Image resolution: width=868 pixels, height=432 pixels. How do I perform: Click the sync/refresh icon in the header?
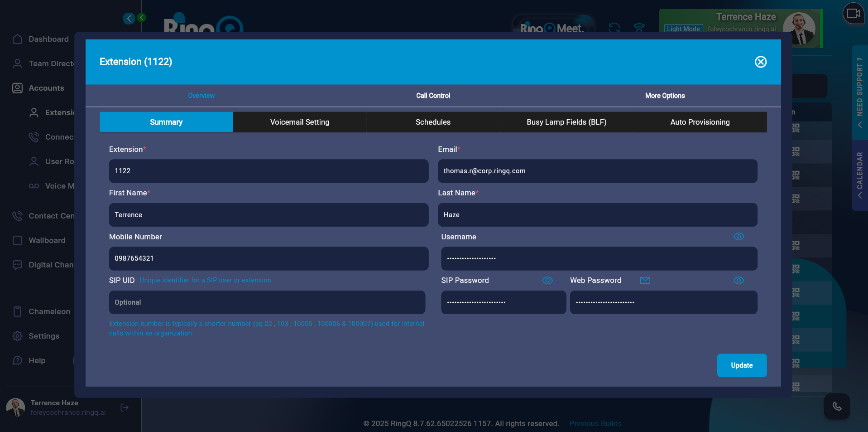point(614,28)
